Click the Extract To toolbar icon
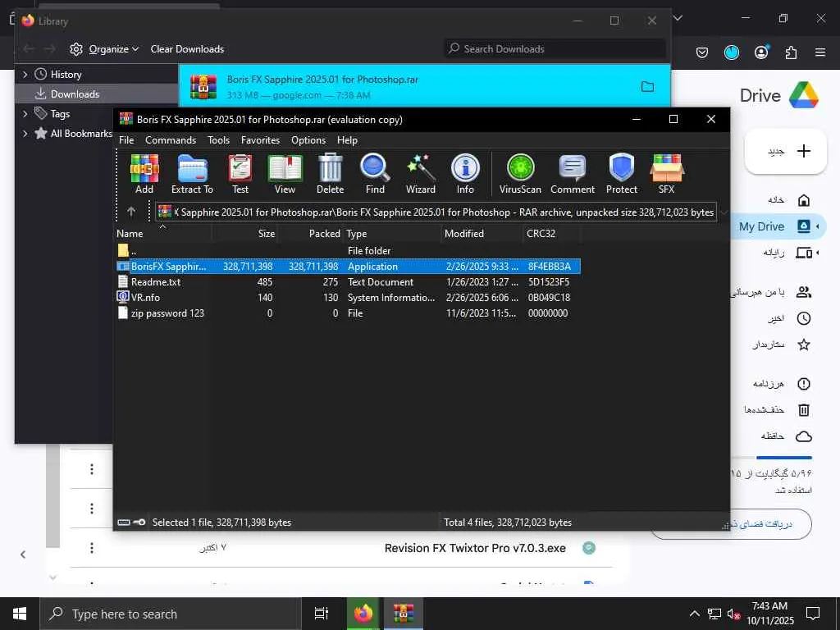The image size is (840, 630). [x=192, y=174]
